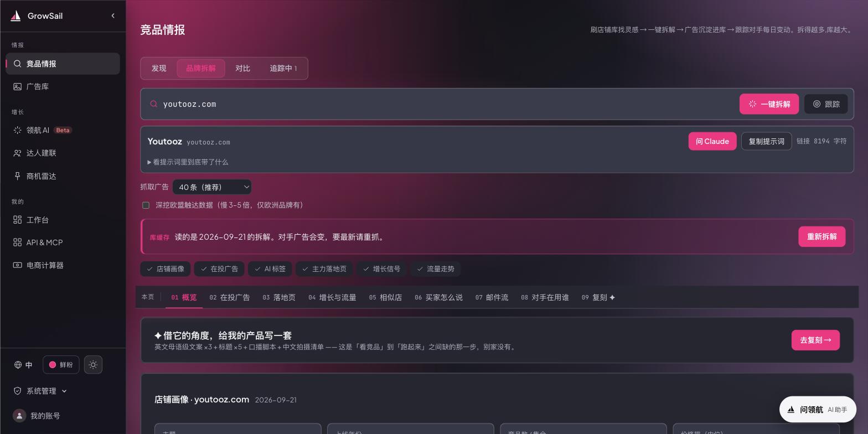Toggle 在投广告 chip
868x434 pixels.
coord(219,269)
